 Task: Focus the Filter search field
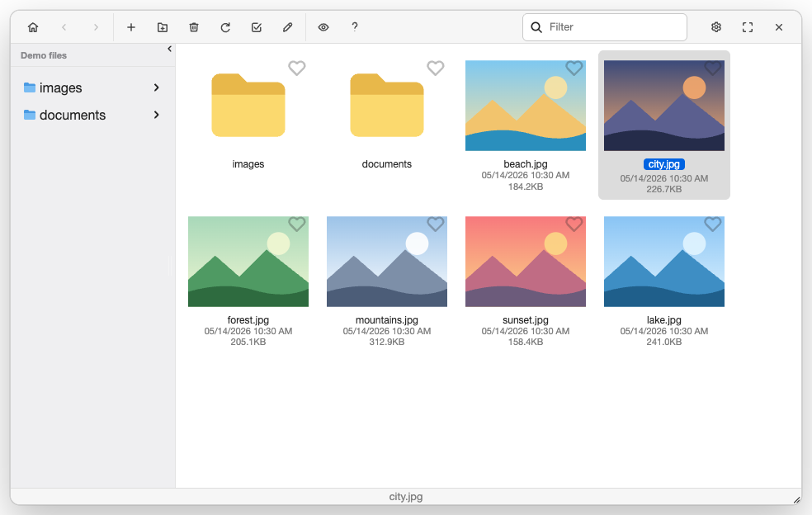[x=605, y=27]
